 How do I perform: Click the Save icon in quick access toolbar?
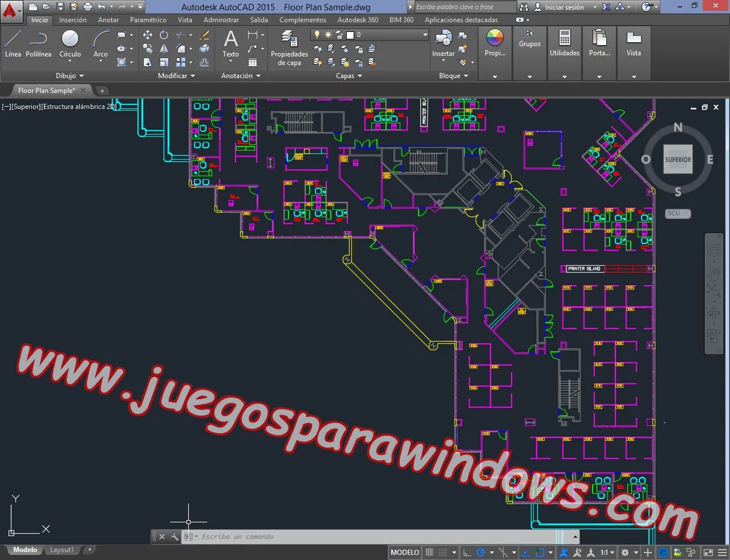[60, 7]
